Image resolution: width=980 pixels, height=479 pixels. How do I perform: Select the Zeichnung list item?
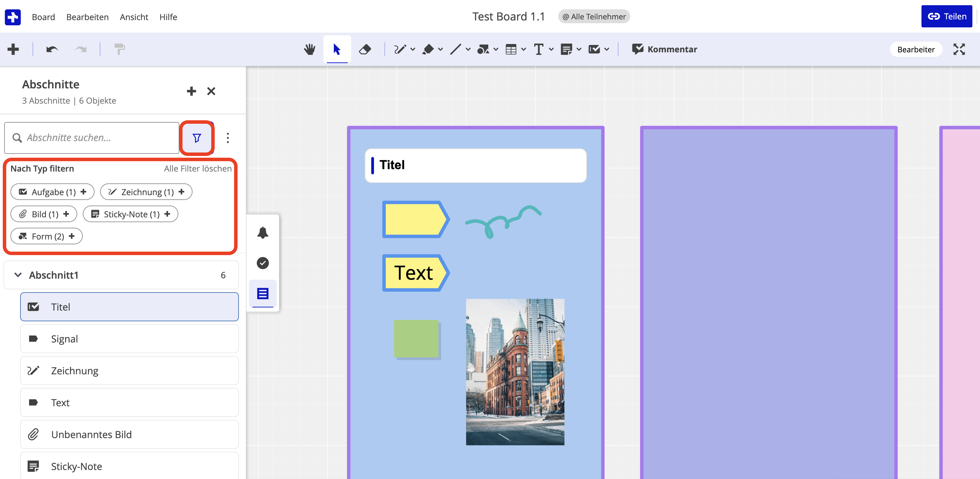[x=130, y=371]
